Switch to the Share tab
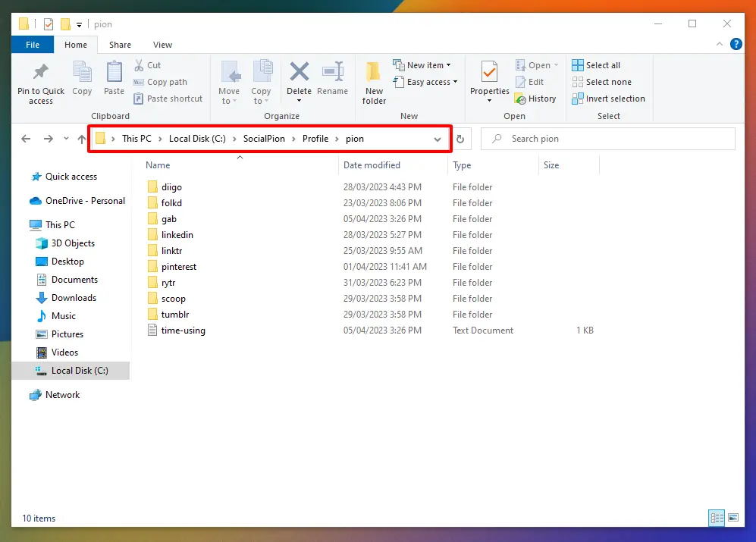 [x=120, y=45]
